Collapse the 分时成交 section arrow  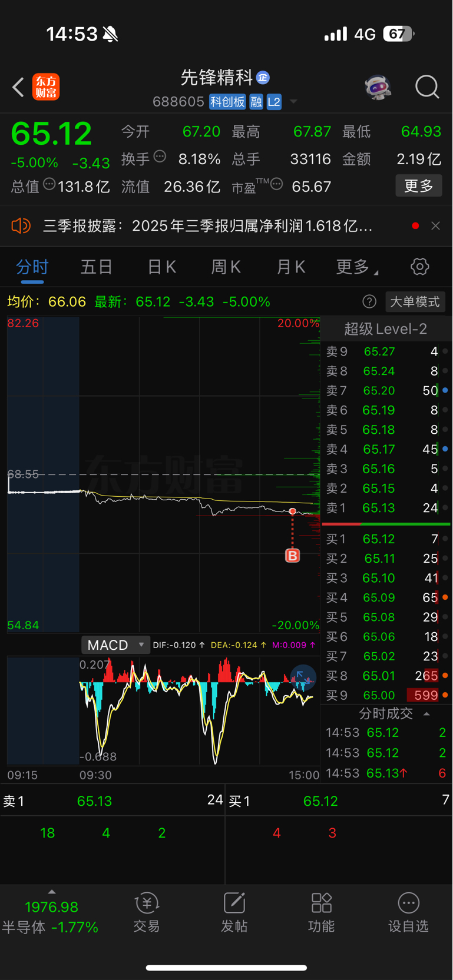(427, 714)
